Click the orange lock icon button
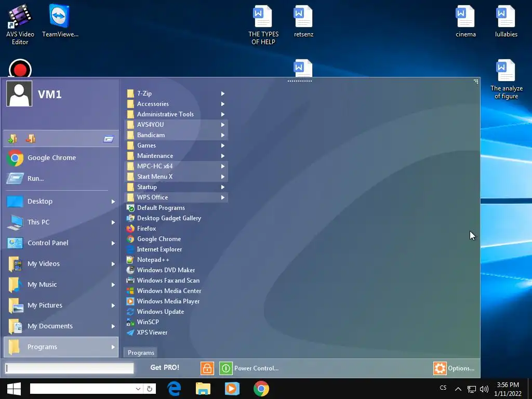532x399 pixels. 207,368
